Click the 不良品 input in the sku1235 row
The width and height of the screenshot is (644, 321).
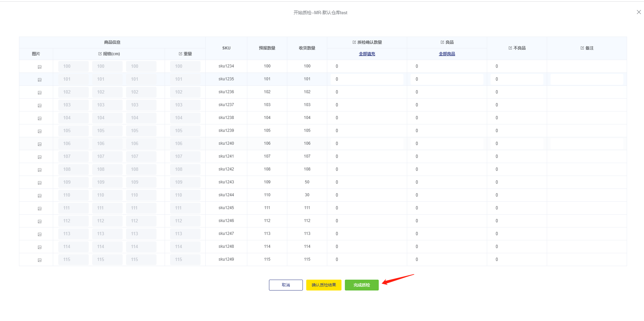click(517, 79)
